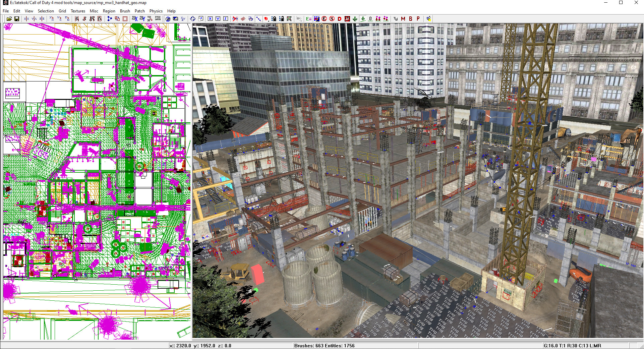The height and width of the screenshot is (349, 644).
Task: Click the underlined zero toolbar icon
Action: [x=370, y=19]
